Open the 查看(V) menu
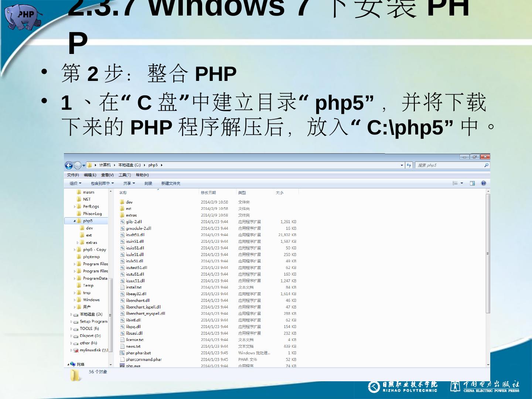This screenshot has width=532, height=399. click(x=107, y=175)
